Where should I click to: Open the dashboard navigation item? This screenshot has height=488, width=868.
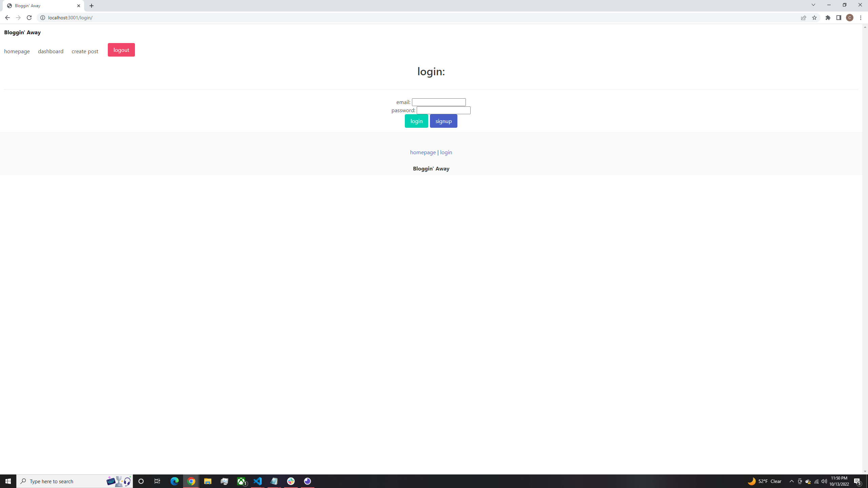pyautogui.click(x=51, y=51)
